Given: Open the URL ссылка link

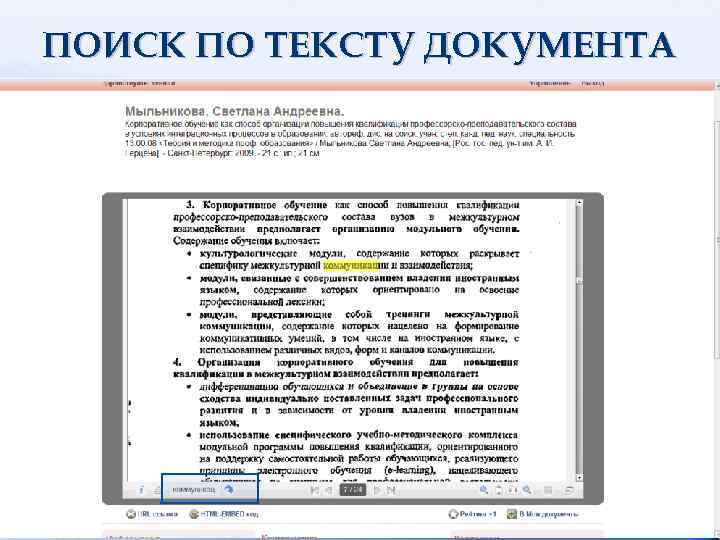Looking at the screenshot, I should [152, 514].
